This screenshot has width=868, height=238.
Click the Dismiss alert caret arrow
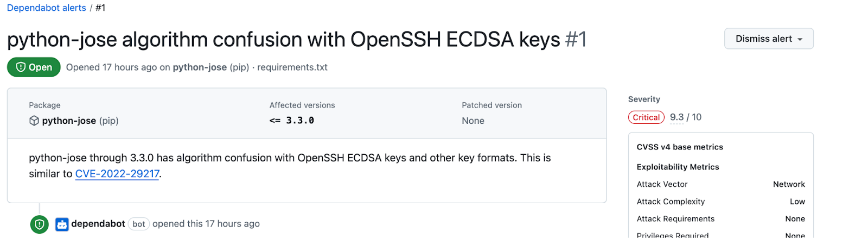(800, 39)
